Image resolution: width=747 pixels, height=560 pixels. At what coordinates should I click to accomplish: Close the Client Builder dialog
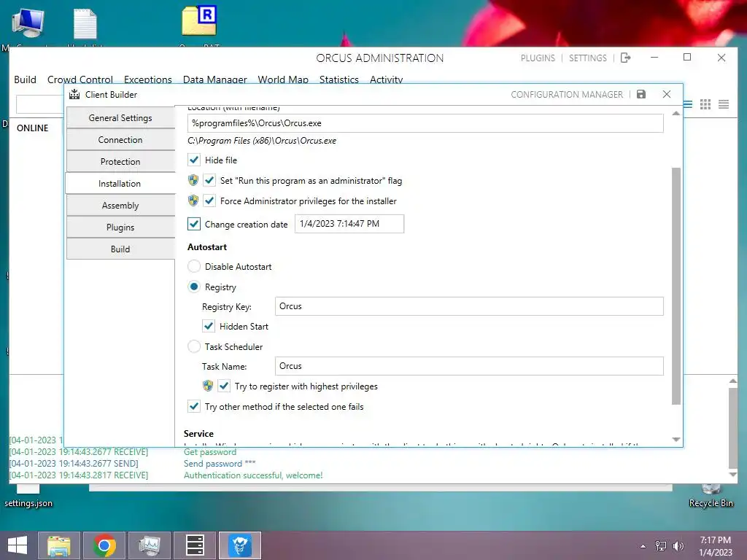coord(667,94)
